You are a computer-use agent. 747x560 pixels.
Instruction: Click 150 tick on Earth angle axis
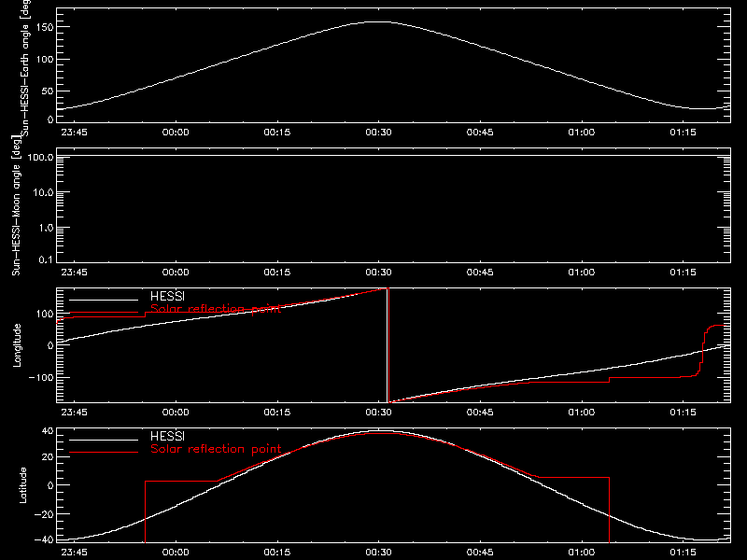[45, 28]
